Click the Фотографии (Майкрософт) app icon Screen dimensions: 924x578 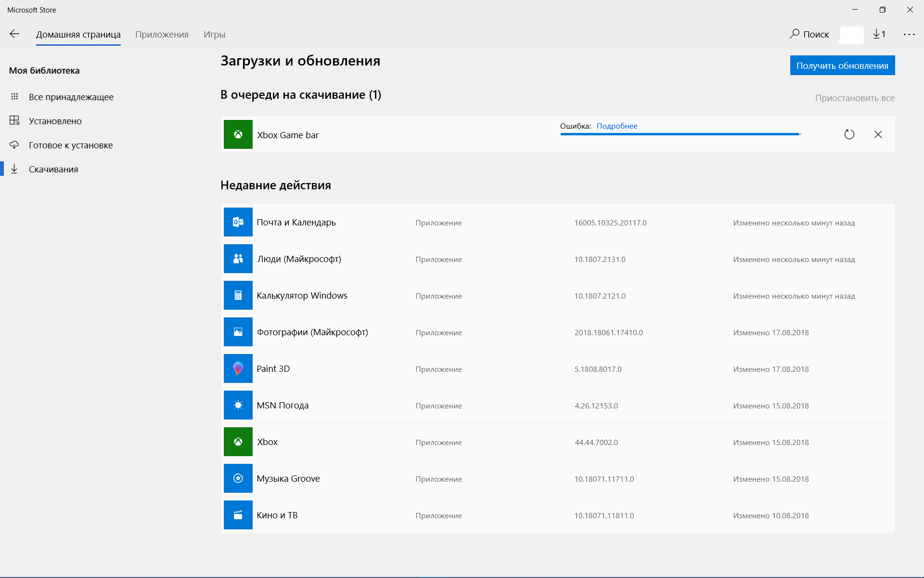tap(238, 332)
